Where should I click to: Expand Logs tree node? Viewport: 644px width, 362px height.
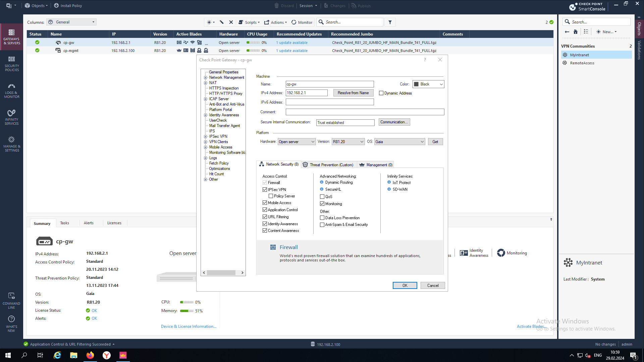point(206,158)
